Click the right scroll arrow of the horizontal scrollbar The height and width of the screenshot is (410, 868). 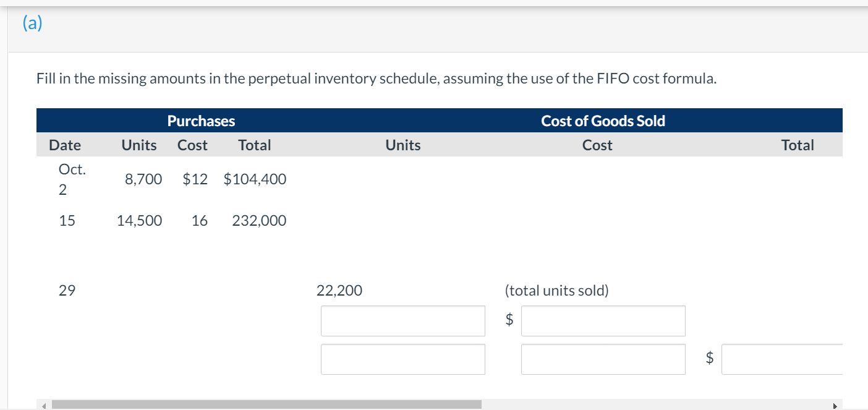coord(835,406)
